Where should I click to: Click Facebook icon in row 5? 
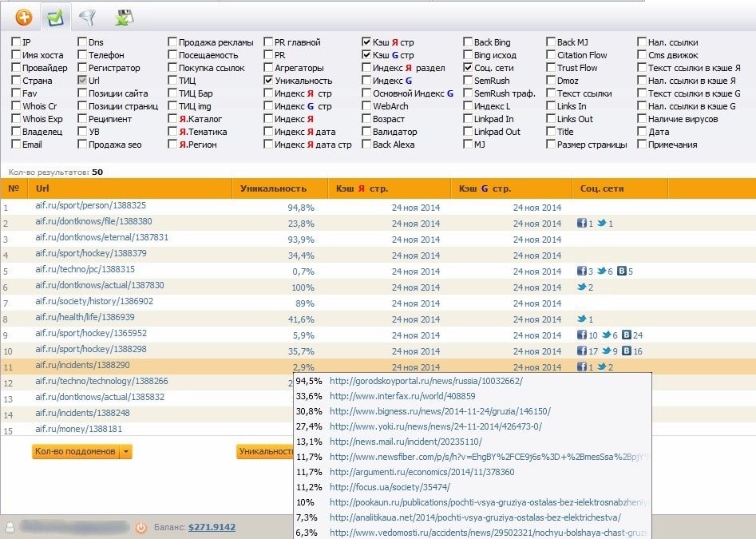[x=581, y=271]
